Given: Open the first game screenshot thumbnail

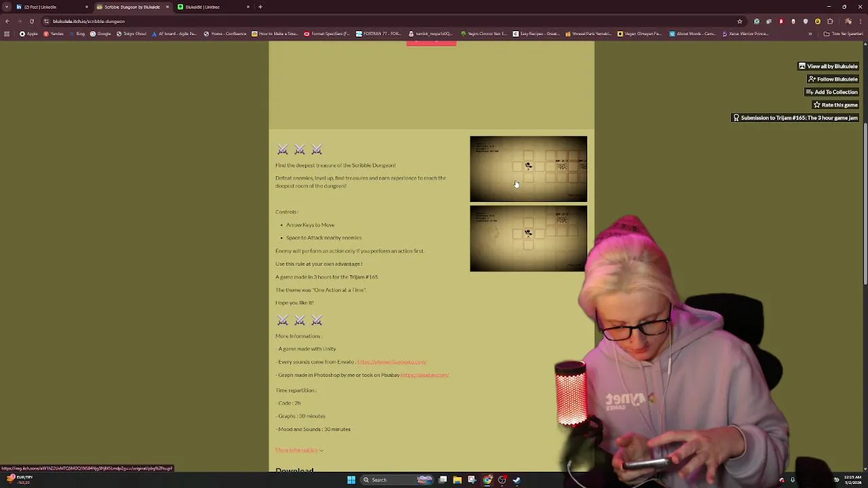Looking at the screenshot, I should [x=528, y=169].
